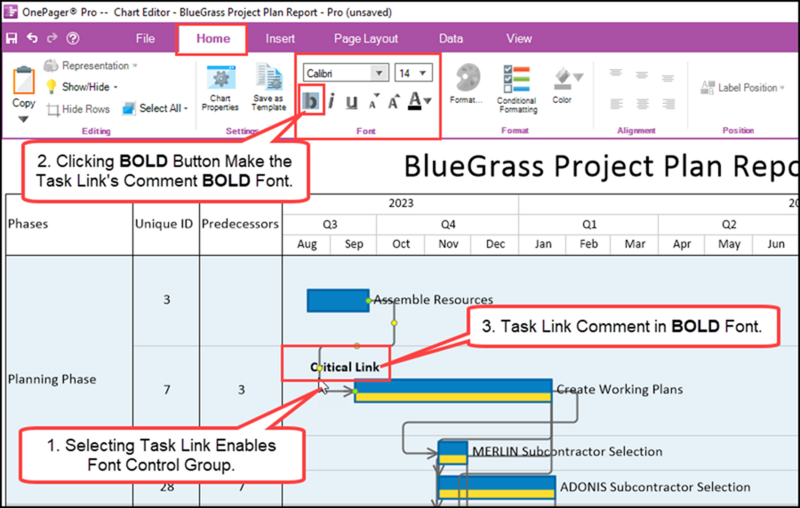Click the Assemble Resources task bar

[338, 300]
